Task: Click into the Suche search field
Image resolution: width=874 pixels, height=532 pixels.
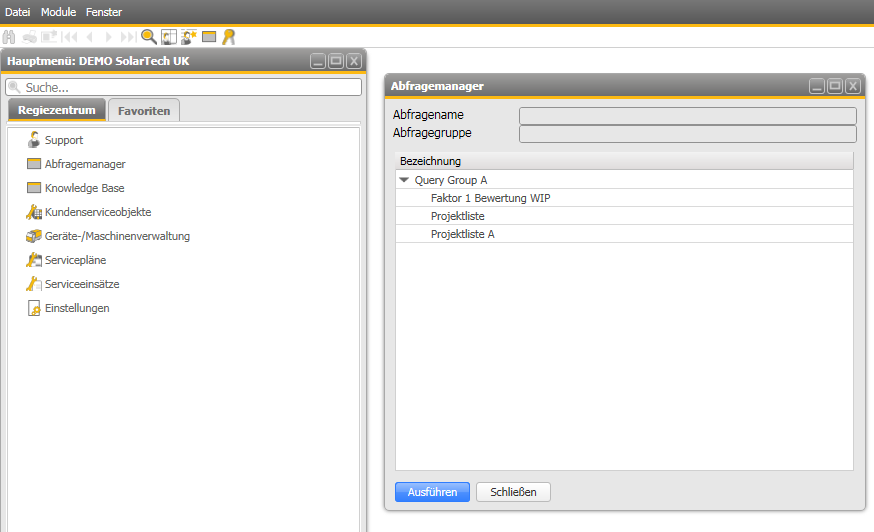Action: pyautogui.click(x=184, y=87)
